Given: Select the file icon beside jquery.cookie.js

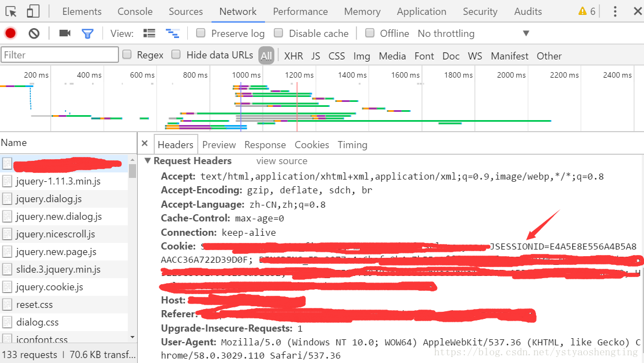Looking at the screenshot, I should (x=7, y=287).
